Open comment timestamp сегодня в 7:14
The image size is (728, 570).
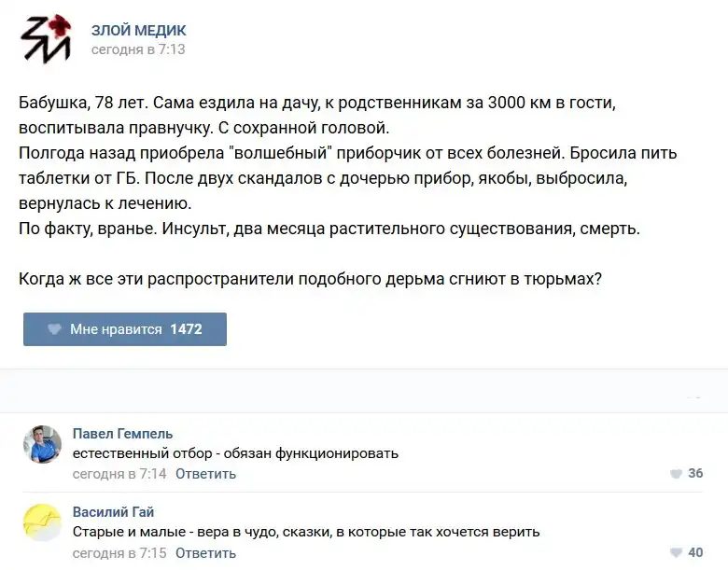[x=119, y=474]
